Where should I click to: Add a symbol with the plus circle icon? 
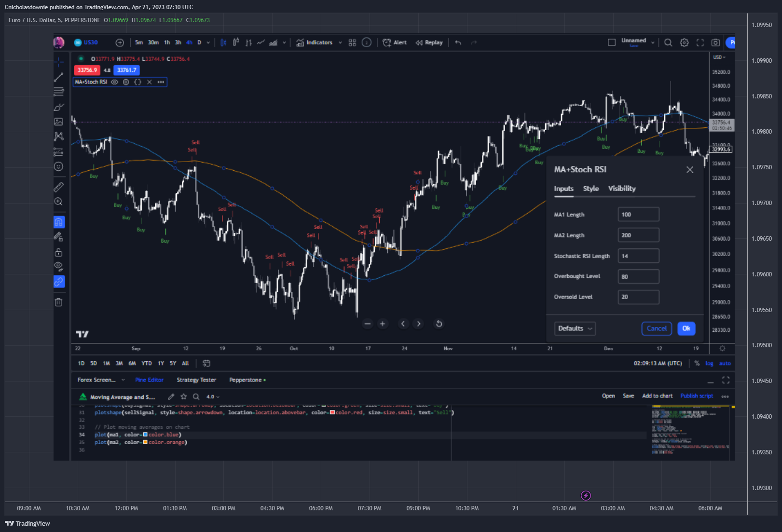(x=120, y=42)
